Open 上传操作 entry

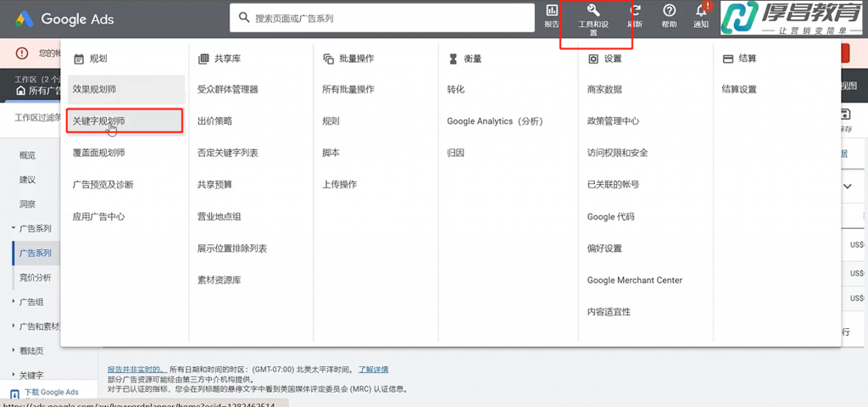(339, 184)
